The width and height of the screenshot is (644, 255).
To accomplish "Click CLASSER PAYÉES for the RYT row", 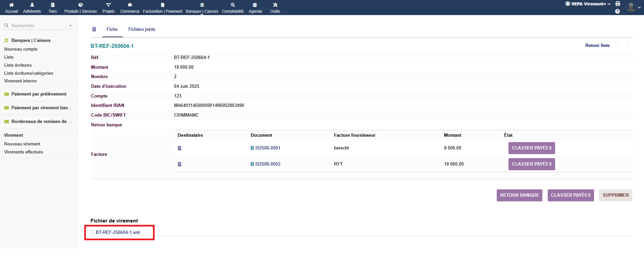I will [532, 164].
